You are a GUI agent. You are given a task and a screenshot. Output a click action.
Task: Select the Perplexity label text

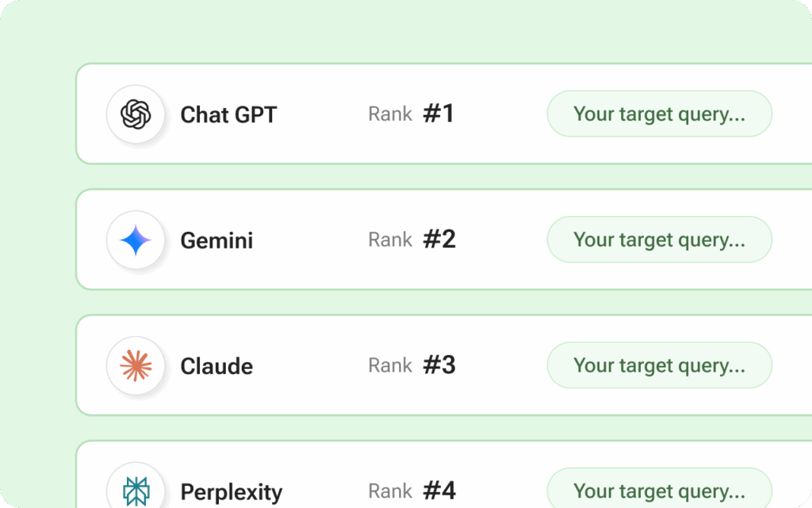(231, 492)
